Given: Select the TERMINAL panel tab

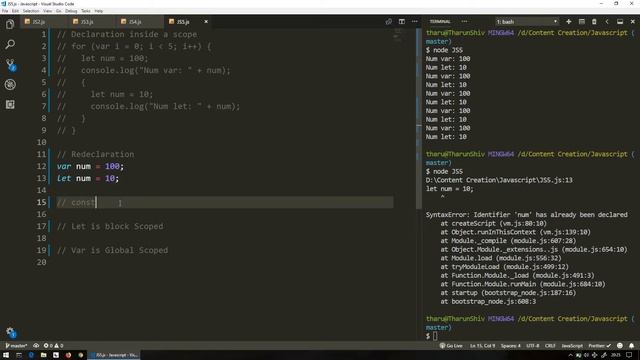Looking at the screenshot, I should pyautogui.click(x=440, y=22).
